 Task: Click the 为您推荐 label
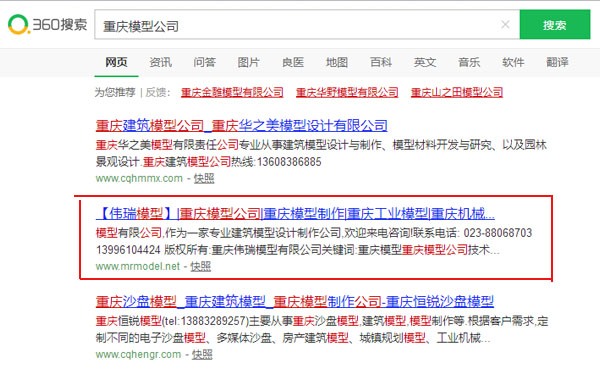click(115, 92)
